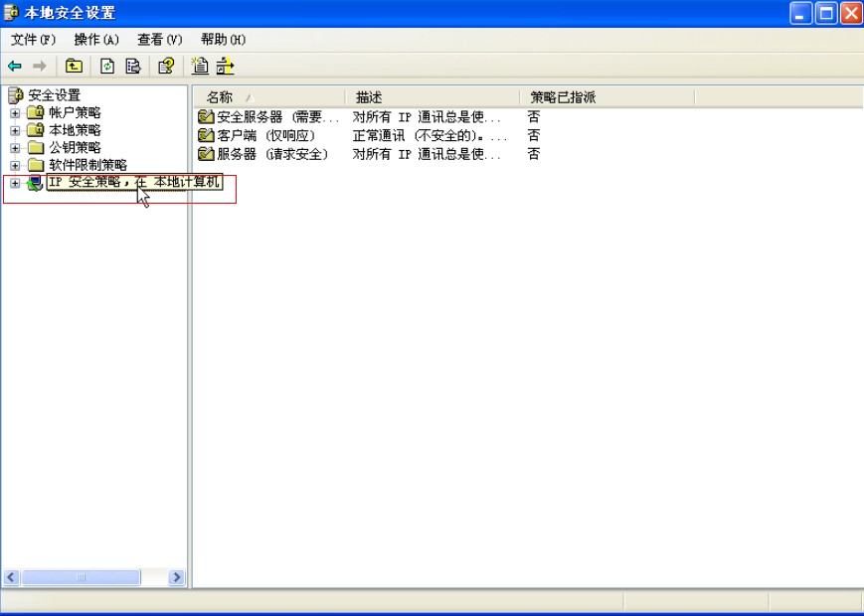This screenshot has height=616, width=864.
Task: Click the IP 安全策略 computer icon
Action: (35, 184)
